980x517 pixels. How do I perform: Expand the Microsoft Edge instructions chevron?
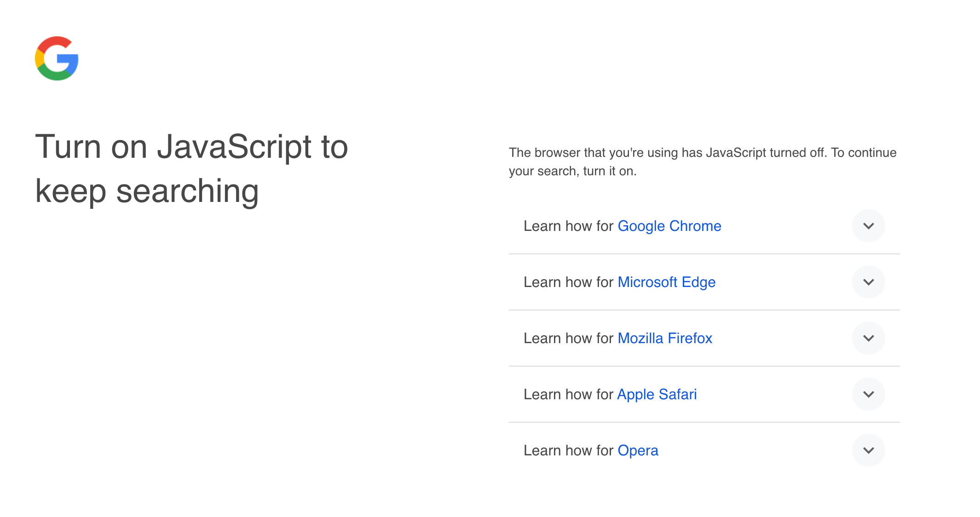(x=868, y=282)
